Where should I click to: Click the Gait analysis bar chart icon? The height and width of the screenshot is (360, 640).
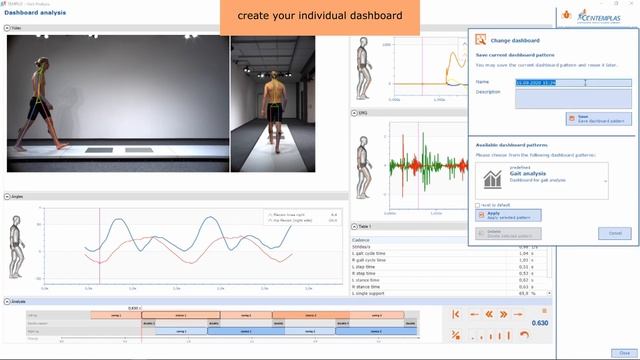[x=492, y=180]
